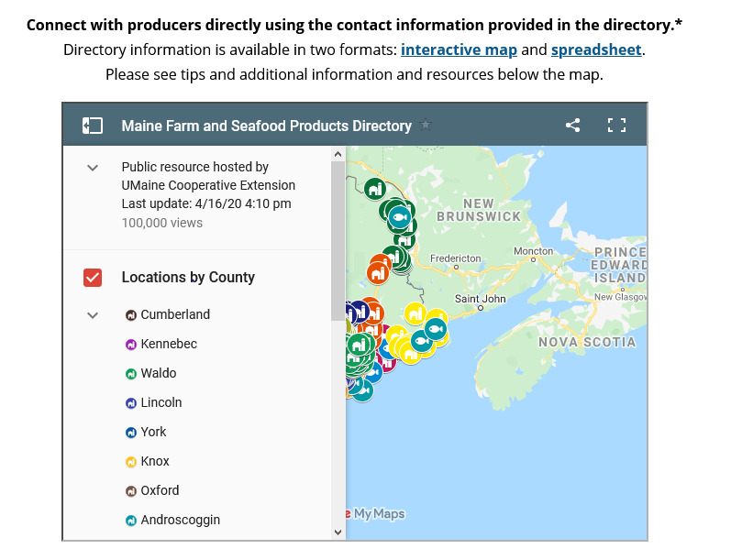
Task: Collapse the Locations by County list chevron
Action: click(x=93, y=315)
